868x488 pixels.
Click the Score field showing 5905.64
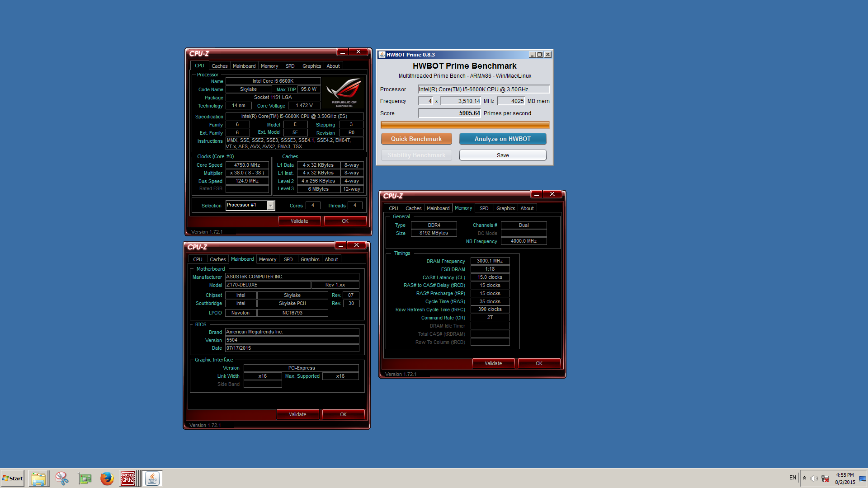(450, 113)
